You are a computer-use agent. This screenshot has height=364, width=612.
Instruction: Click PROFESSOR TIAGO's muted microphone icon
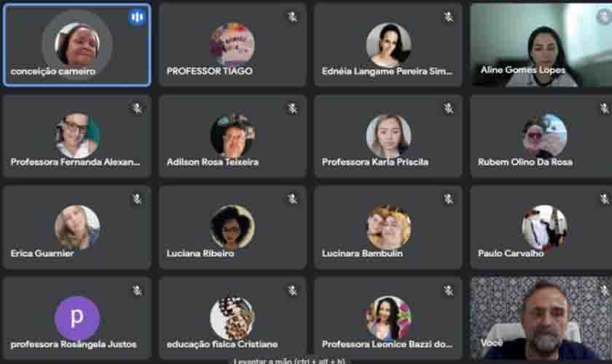[x=293, y=17]
